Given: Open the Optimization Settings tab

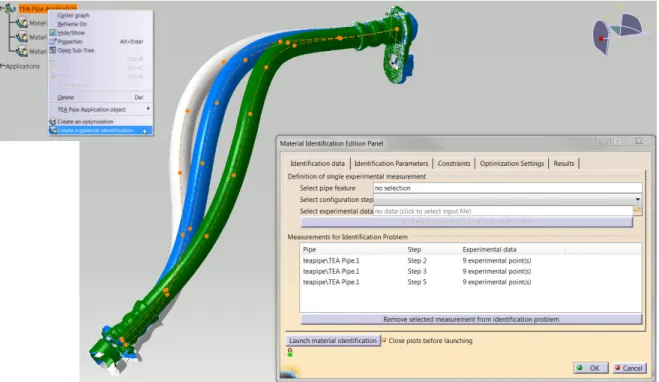Looking at the screenshot, I should pyautogui.click(x=511, y=163).
